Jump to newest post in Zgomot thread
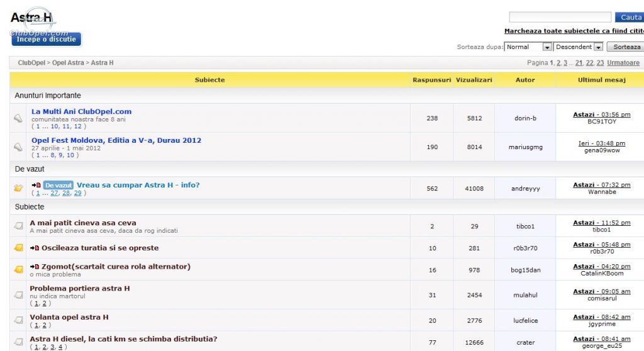This screenshot has width=644, height=351. pos(35,267)
